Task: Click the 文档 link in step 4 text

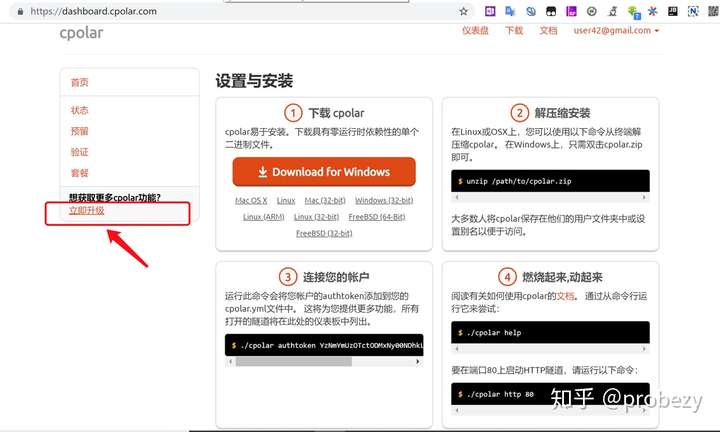Action: click(x=565, y=296)
